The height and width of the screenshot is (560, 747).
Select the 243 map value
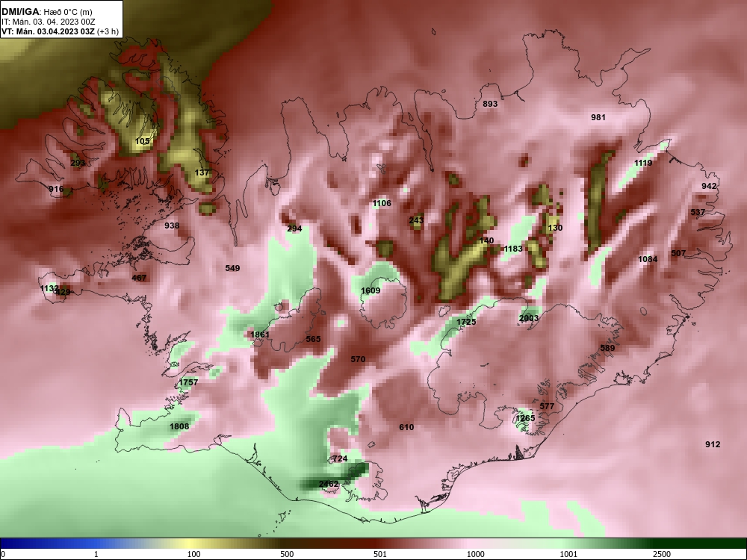[x=416, y=220]
